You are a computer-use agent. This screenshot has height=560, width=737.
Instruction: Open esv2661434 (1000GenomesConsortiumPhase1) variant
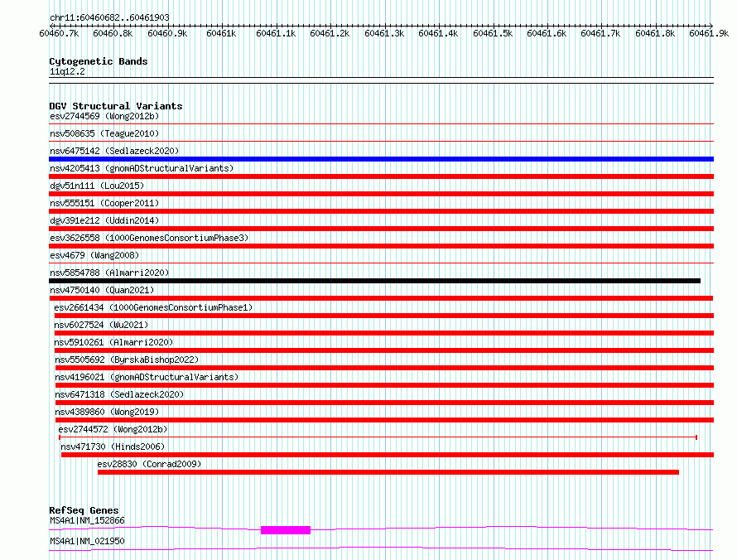pos(153,307)
